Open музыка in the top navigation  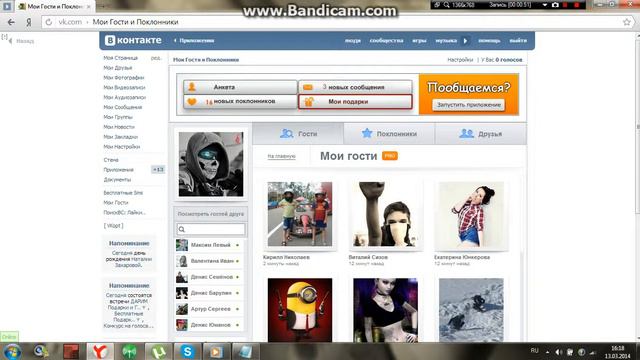[x=446, y=40]
